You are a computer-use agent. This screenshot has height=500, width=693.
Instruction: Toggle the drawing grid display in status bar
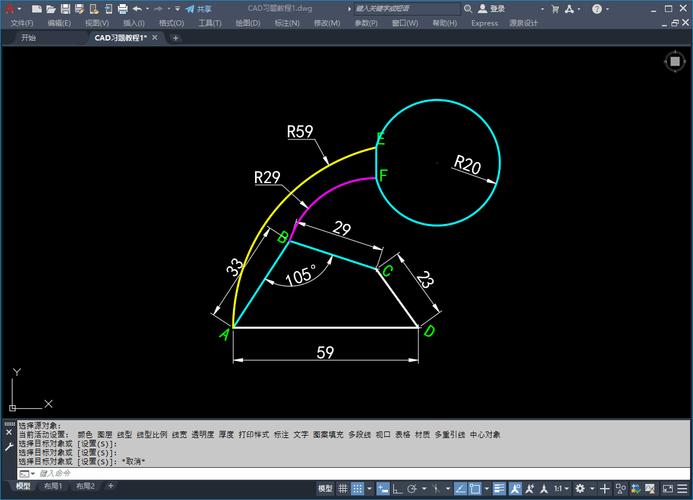(x=344, y=488)
